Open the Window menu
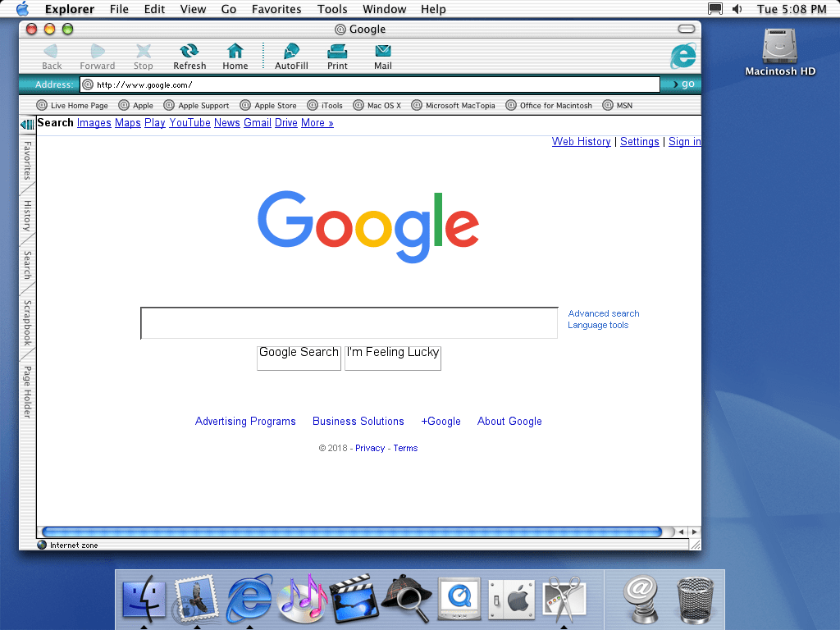 pos(384,9)
